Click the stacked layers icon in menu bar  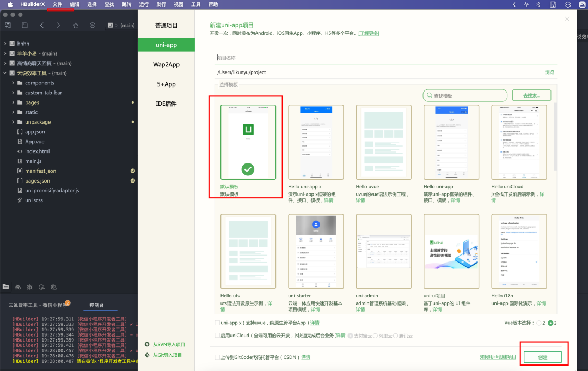click(568, 4)
